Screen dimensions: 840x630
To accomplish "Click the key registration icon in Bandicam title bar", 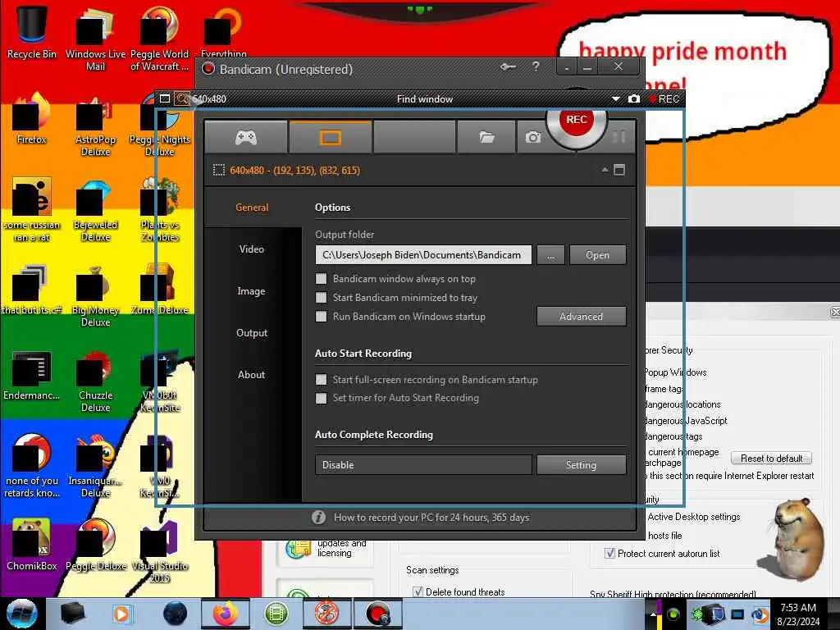I will (x=508, y=67).
